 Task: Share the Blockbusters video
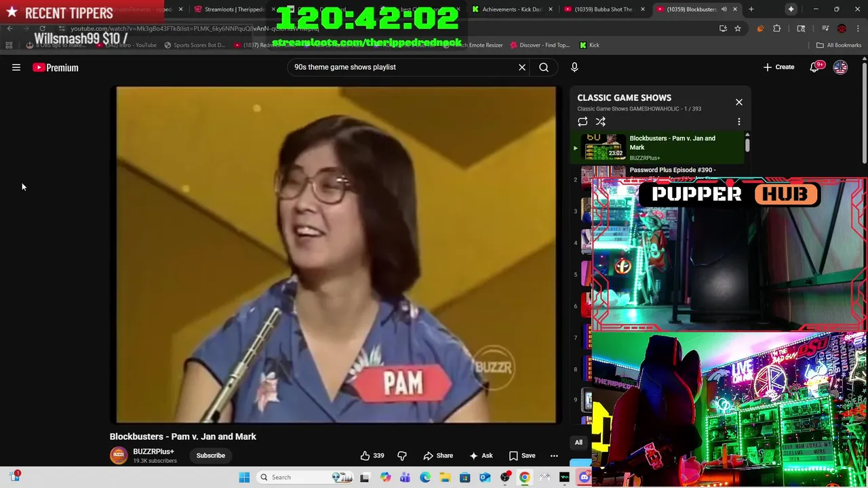point(438,455)
